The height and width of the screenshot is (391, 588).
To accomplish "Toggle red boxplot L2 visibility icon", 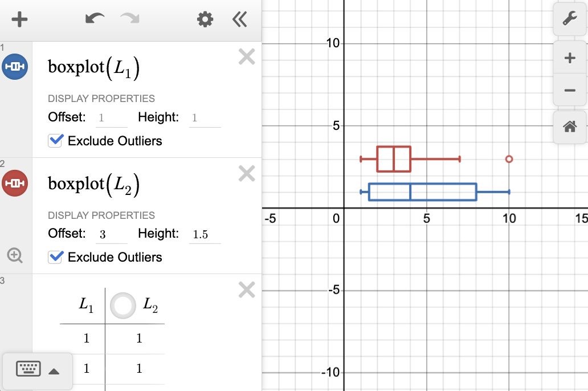I will 15,183.
